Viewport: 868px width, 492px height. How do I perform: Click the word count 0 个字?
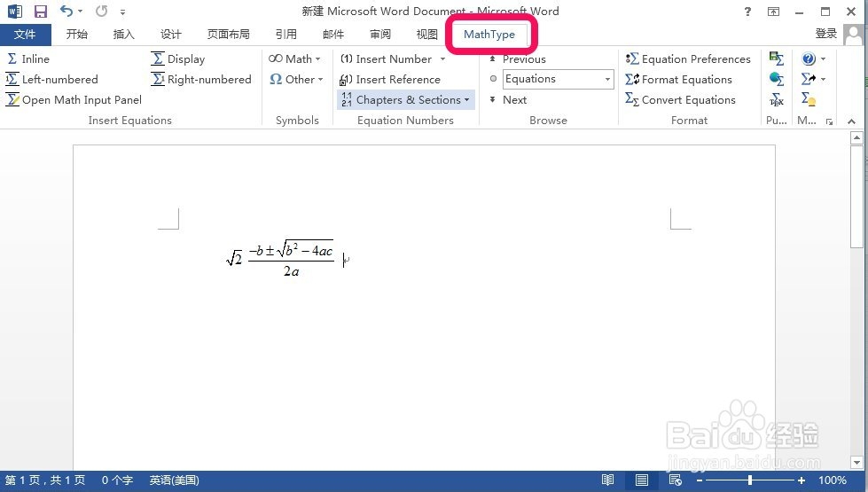tap(117, 480)
